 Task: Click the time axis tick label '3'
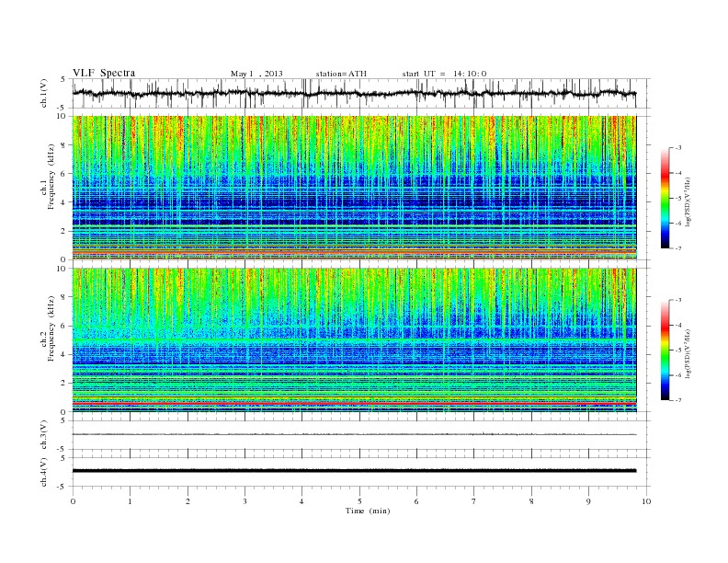pos(245,501)
